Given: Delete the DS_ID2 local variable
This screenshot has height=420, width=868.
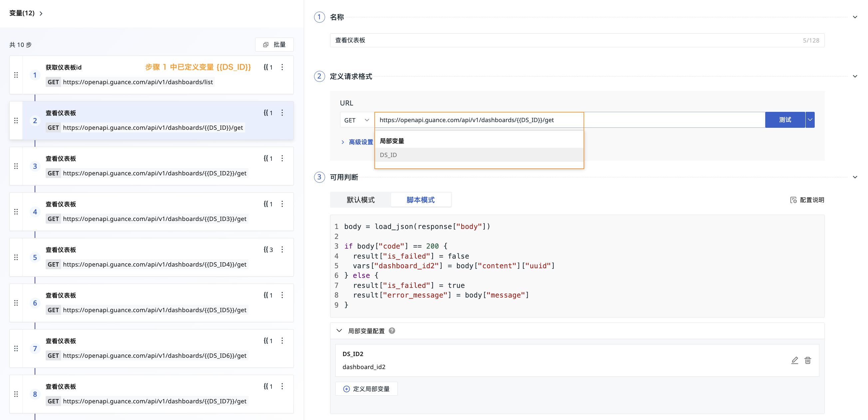Looking at the screenshot, I should (x=807, y=360).
